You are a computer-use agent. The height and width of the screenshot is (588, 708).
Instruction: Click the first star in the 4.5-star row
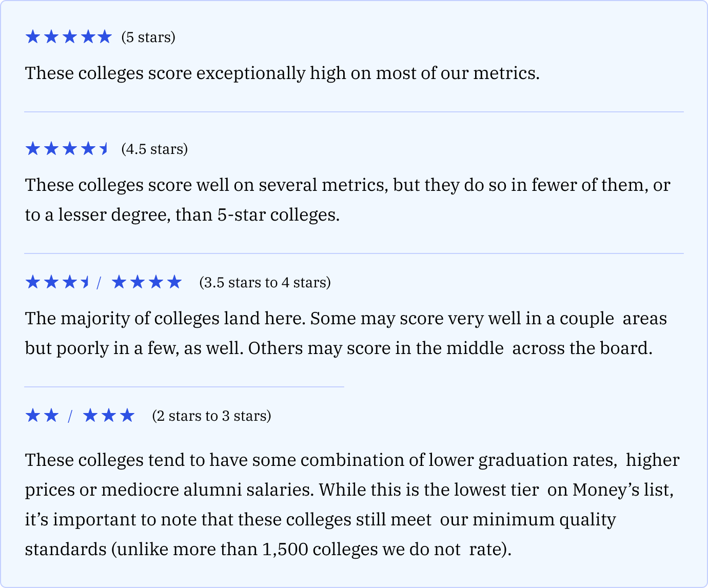[32, 149]
